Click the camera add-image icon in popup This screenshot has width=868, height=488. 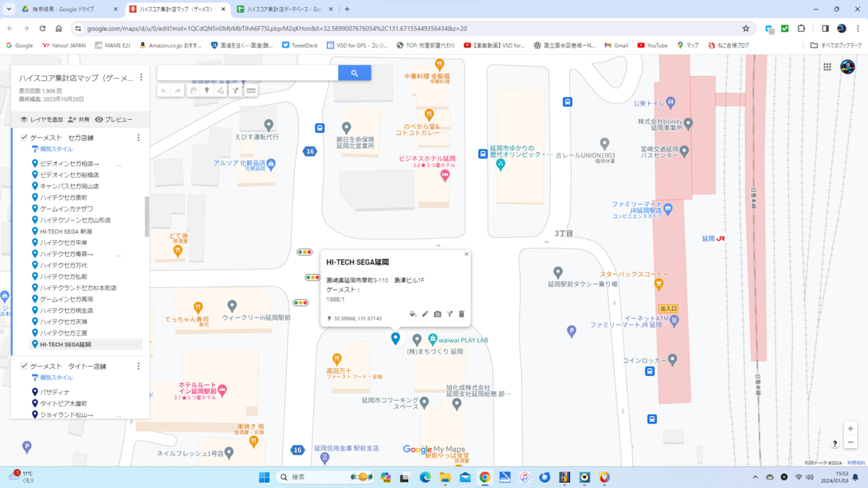tap(438, 314)
